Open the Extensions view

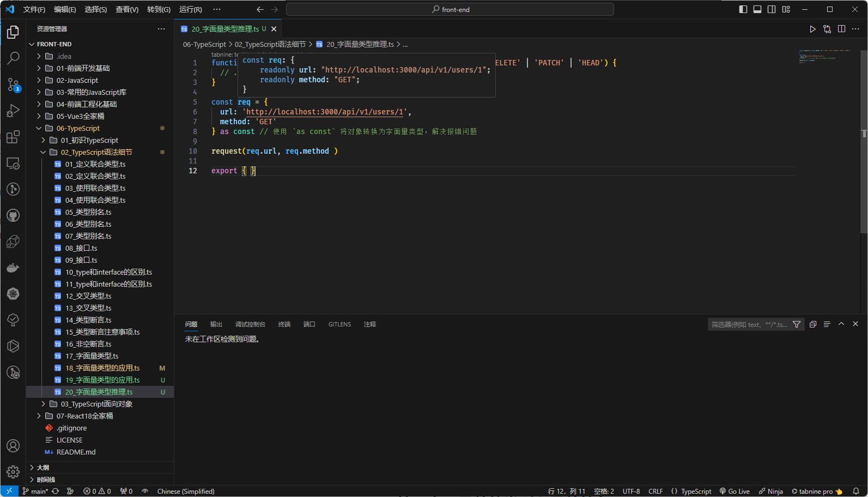point(13,137)
